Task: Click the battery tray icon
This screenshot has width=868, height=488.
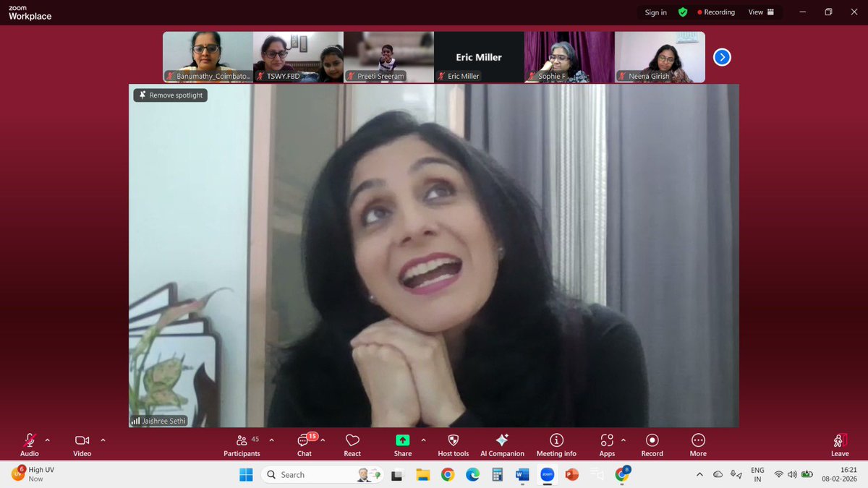Action: [x=807, y=474]
